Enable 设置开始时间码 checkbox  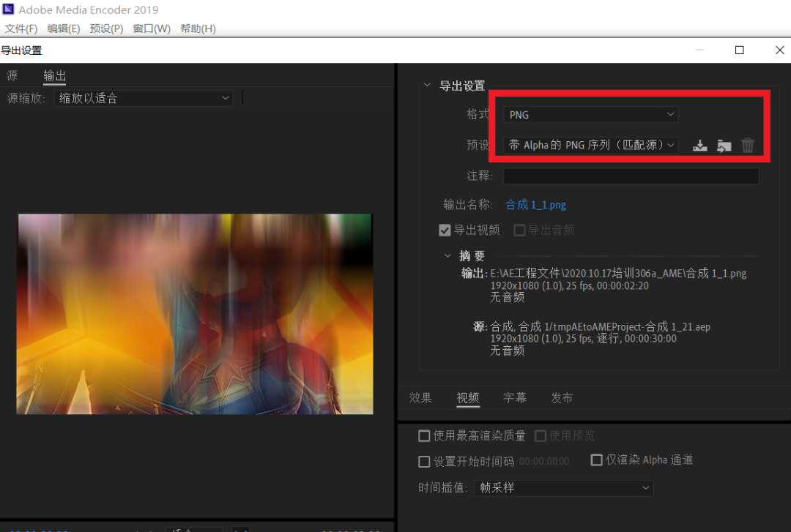click(424, 462)
